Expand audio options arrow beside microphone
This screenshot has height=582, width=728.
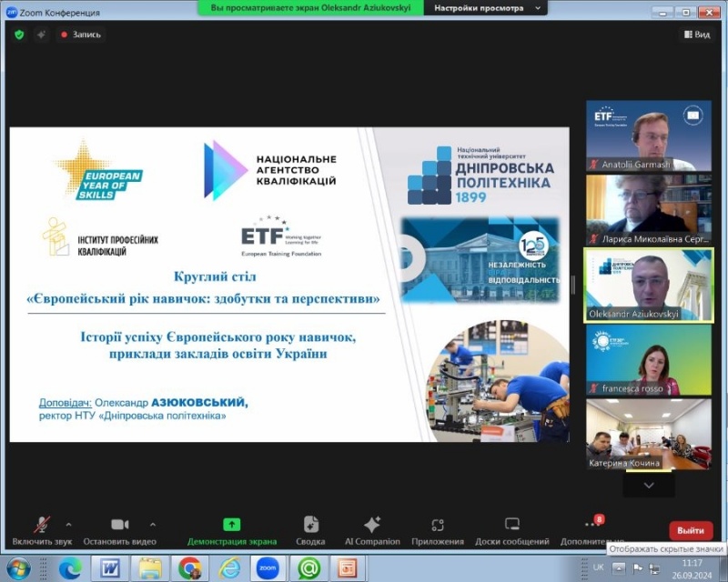(x=69, y=524)
